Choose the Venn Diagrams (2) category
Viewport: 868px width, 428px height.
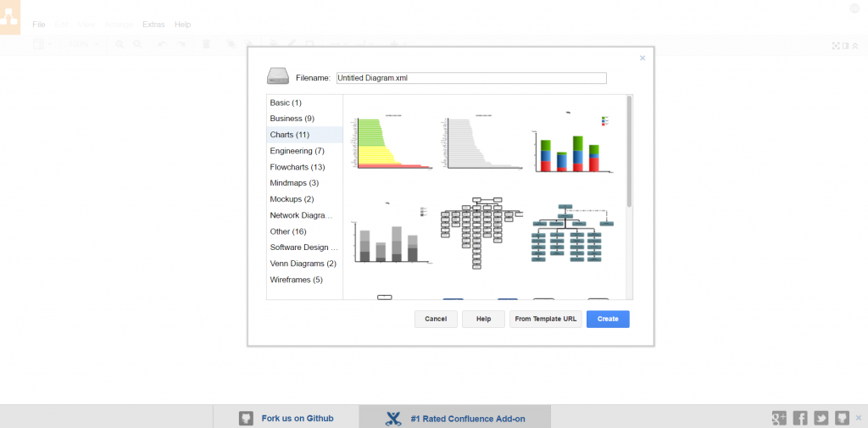click(303, 264)
